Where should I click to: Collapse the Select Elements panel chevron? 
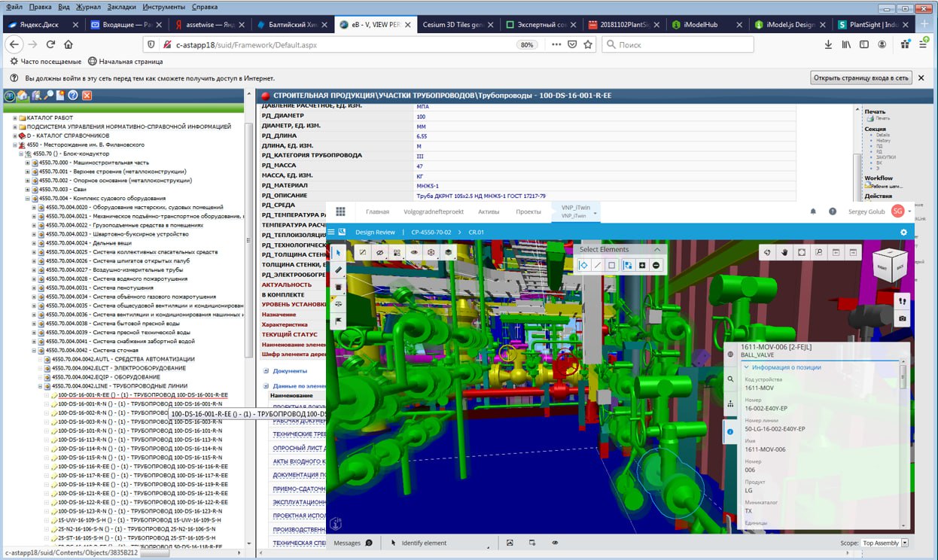coord(656,249)
